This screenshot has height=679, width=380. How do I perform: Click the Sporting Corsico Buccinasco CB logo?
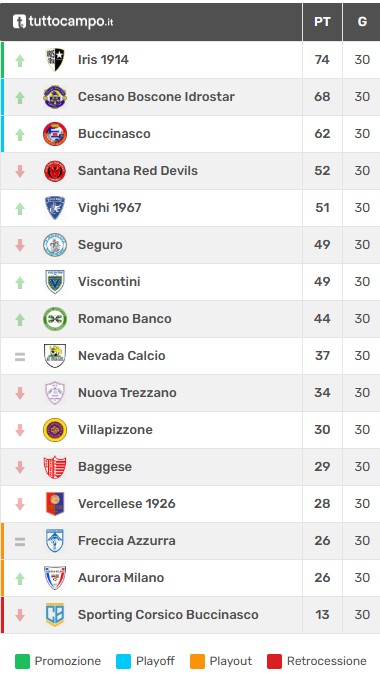55,614
